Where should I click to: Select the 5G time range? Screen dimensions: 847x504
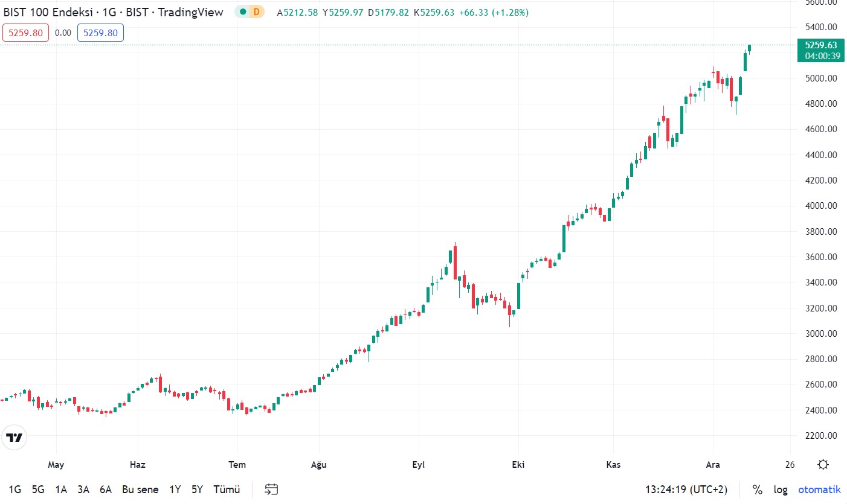pos(38,490)
